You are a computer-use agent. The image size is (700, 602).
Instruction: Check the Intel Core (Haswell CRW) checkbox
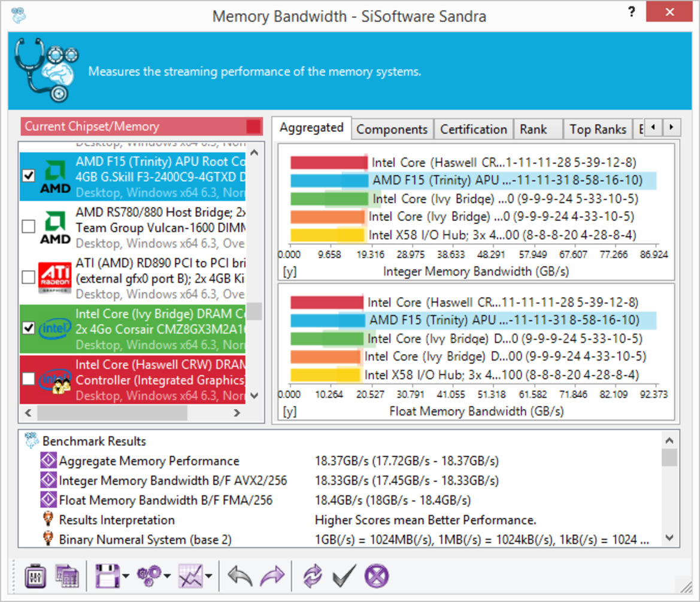pos(29,379)
